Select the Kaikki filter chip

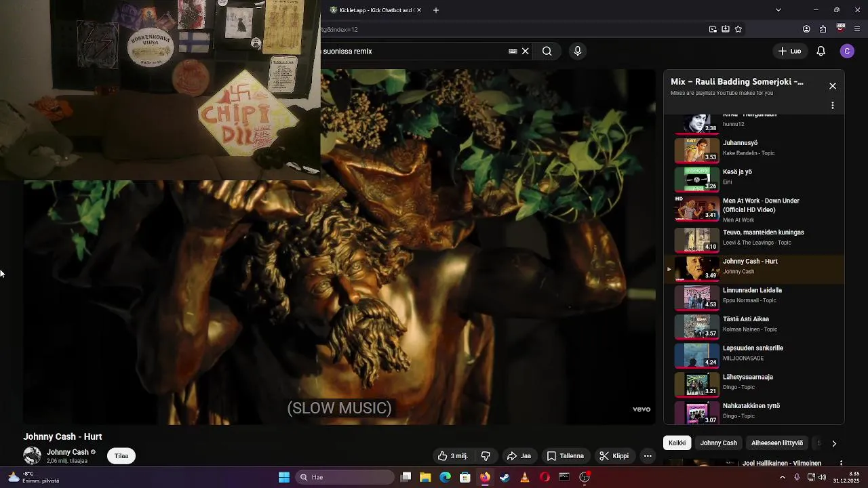pos(677,443)
